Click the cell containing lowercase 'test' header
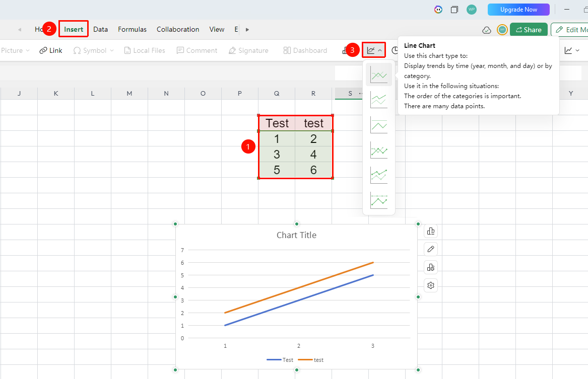 [x=313, y=123]
